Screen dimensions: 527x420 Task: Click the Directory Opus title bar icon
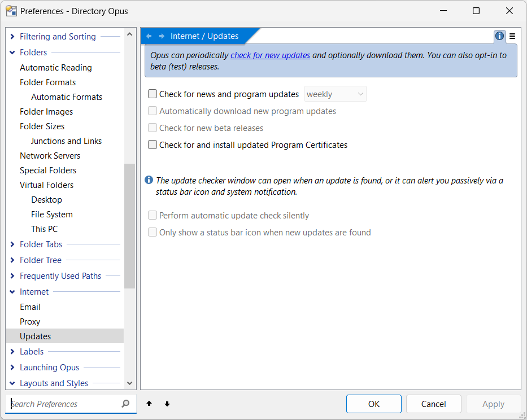coord(11,11)
